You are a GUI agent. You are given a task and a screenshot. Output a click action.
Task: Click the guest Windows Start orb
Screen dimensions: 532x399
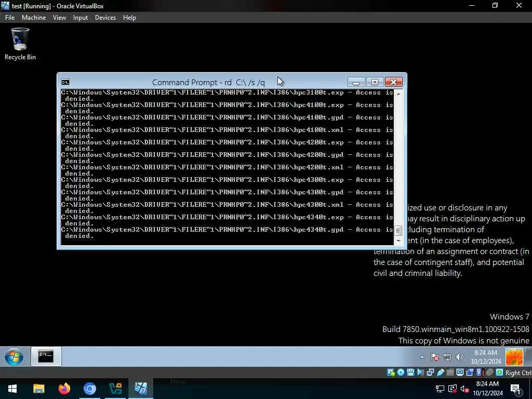(x=14, y=356)
